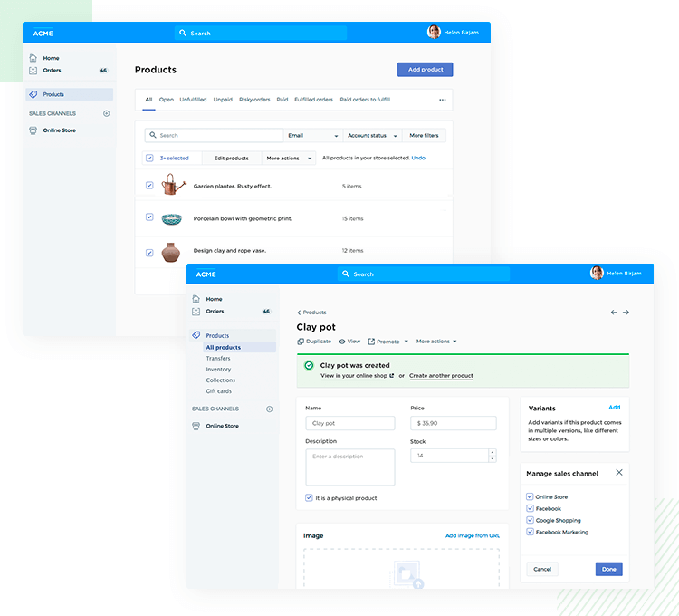Click the Orders icon in front window sidebar
The width and height of the screenshot is (679, 616).
pyautogui.click(x=196, y=311)
